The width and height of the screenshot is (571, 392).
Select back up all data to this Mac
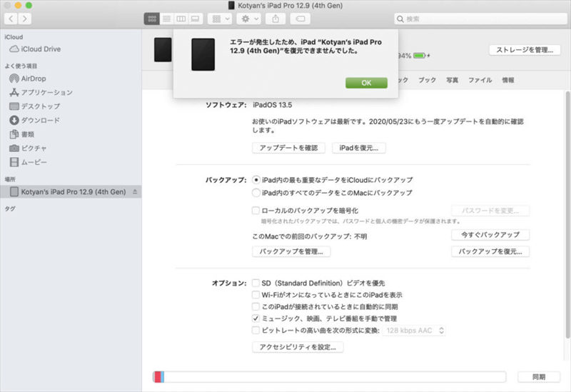[256, 193]
